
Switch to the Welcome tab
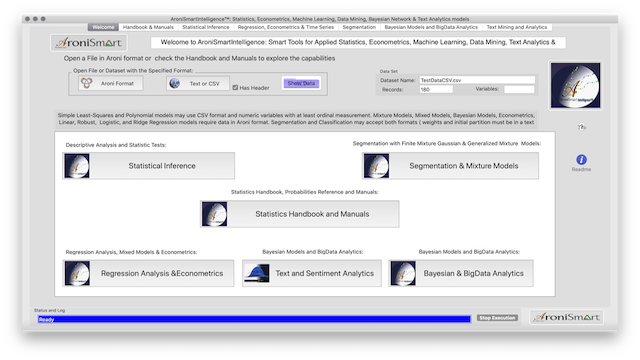click(103, 27)
